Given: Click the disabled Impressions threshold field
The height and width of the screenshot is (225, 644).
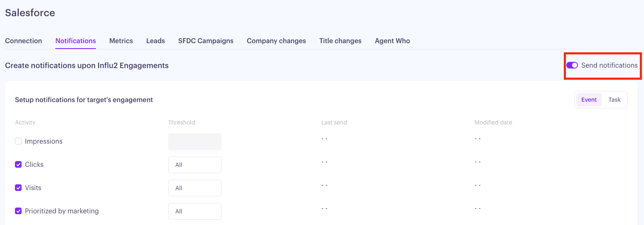Looking at the screenshot, I should 195,142.
